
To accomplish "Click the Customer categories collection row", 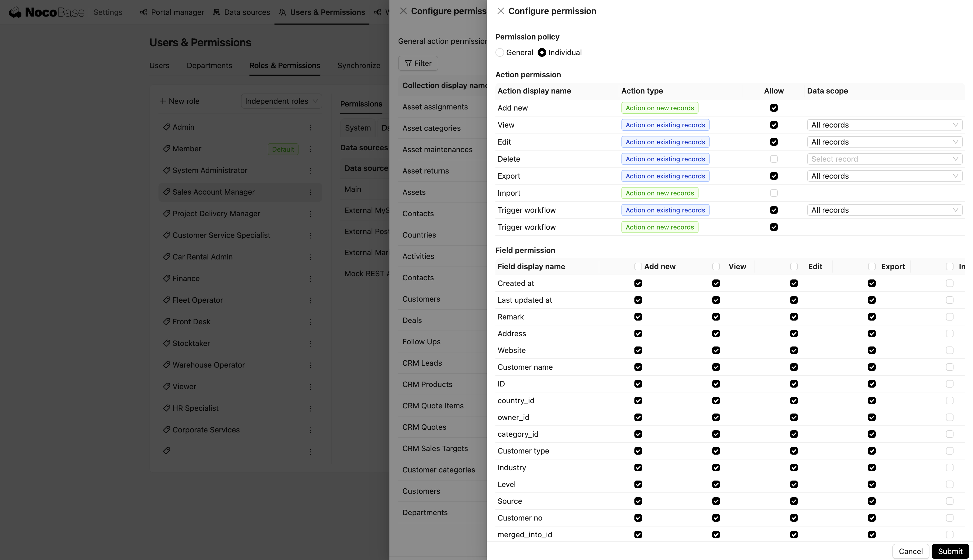I will click(x=442, y=470).
